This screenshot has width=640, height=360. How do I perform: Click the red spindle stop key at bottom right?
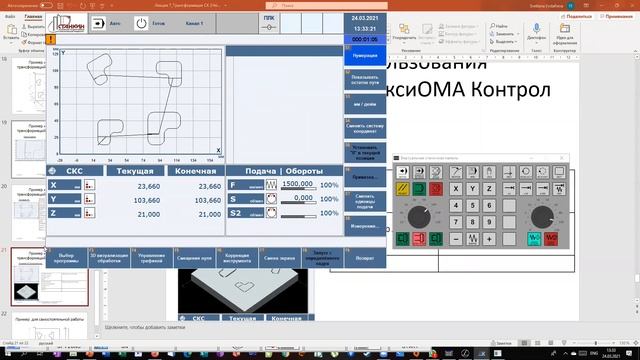click(x=551, y=239)
